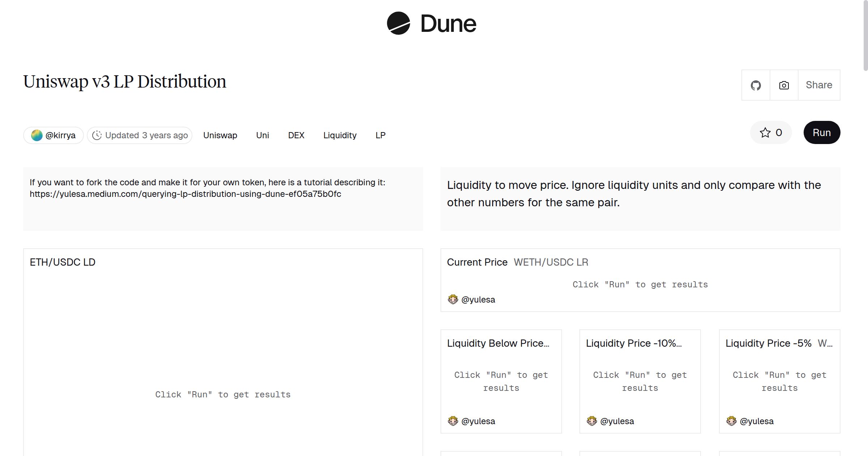The image size is (868, 456).
Task: Click the Liquidity tag
Action: pos(340,135)
